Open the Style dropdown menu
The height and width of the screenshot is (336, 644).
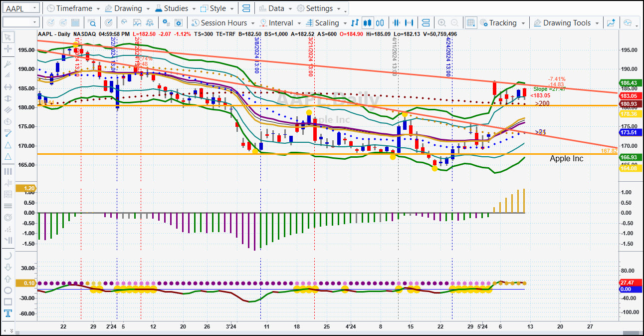(x=217, y=8)
